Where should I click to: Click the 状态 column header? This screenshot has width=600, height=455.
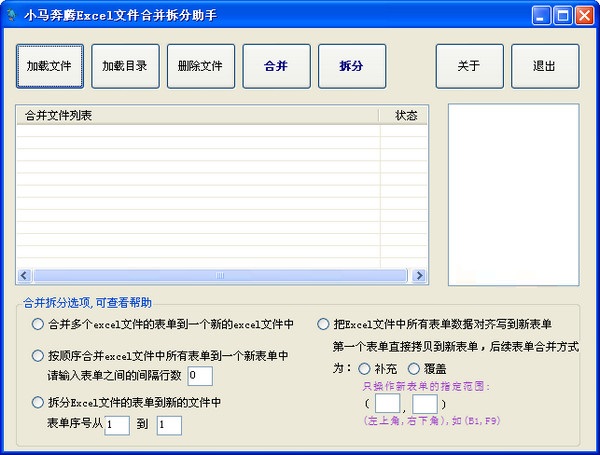[403, 115]
